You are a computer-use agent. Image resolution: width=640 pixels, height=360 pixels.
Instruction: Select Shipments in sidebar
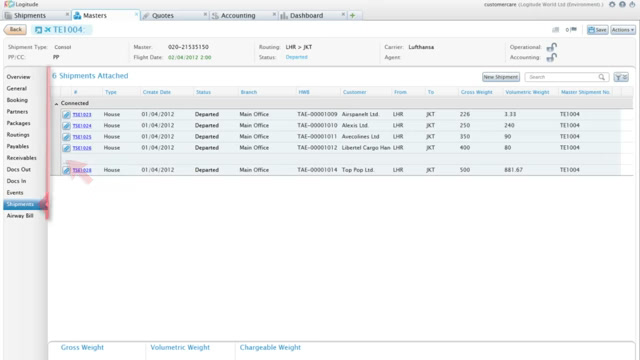coord(24,204)
